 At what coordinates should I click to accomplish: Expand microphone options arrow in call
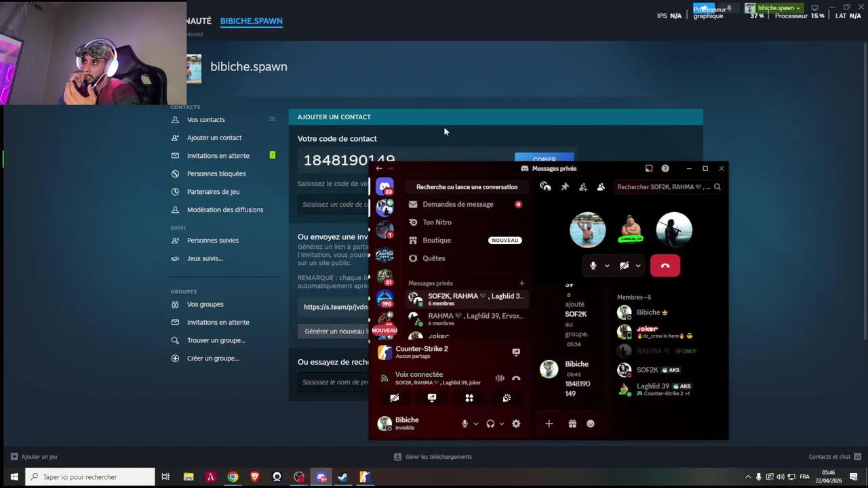tap(607, 266)
